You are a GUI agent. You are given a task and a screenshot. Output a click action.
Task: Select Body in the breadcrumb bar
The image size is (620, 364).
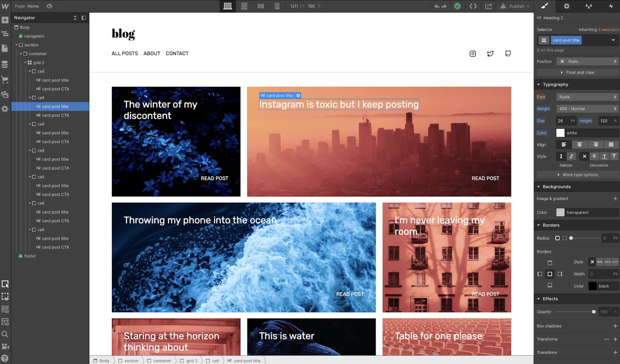click(x=104, y=360)
